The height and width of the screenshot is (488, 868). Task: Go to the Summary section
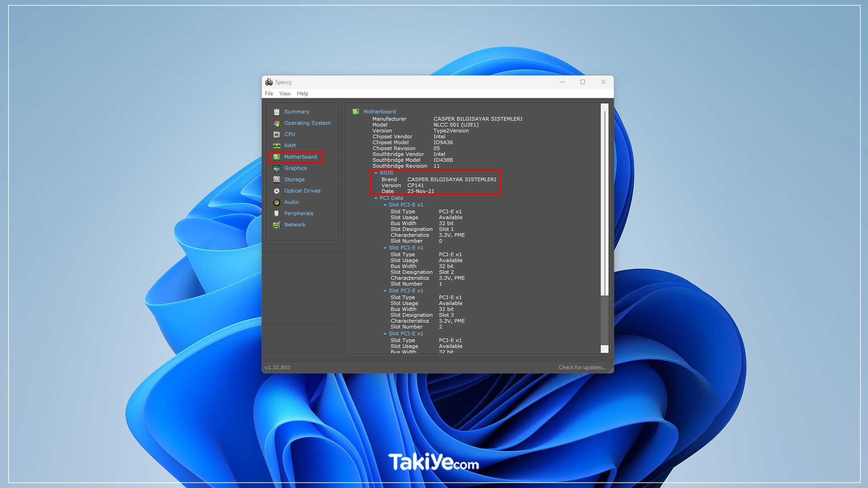pos(297,112)
